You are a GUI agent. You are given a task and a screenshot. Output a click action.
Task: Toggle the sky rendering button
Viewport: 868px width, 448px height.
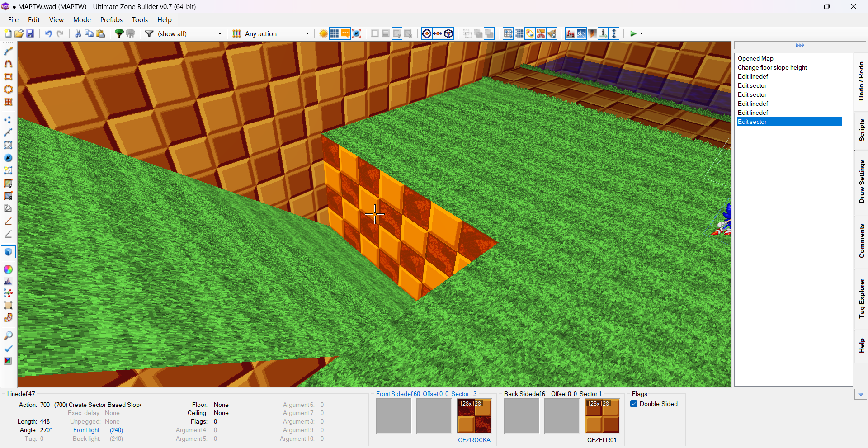(581, 33)
